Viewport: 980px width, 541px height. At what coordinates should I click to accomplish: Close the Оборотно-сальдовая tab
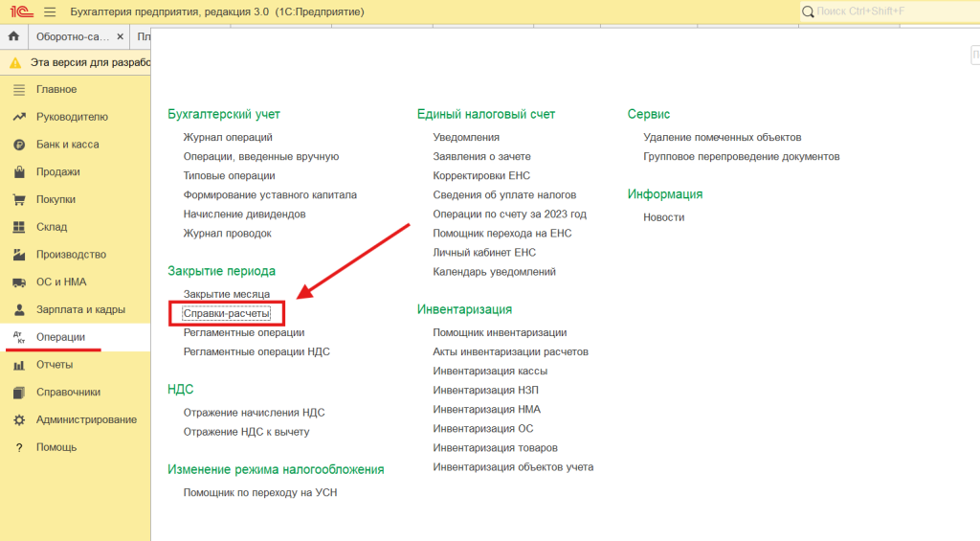point(120,37)
